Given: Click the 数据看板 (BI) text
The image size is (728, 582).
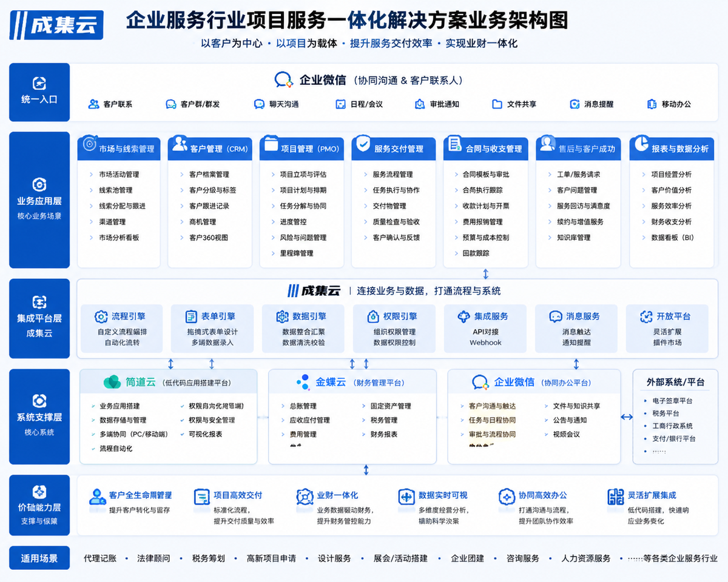Looking at the screenshot, I should point(672,238).
